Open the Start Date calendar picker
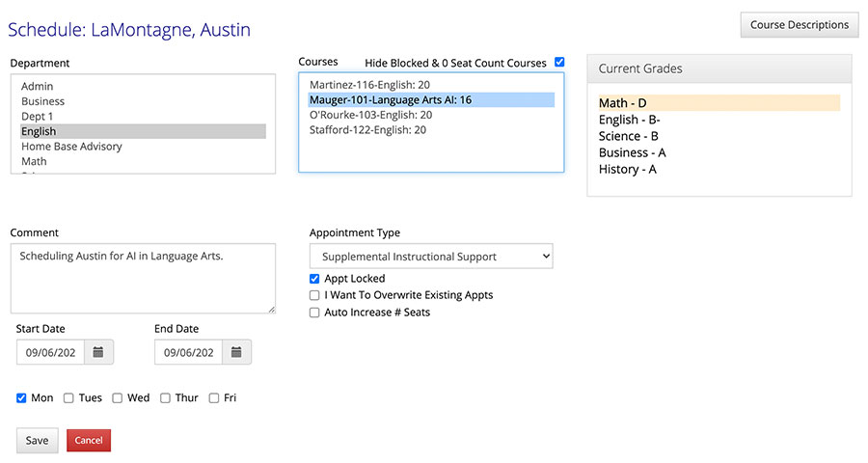868x463 pixels. pos(98,352)
